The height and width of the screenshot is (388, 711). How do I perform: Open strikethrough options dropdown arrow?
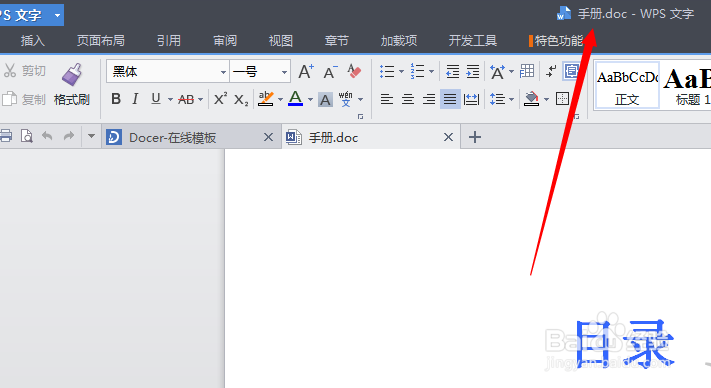pos(200,99)
